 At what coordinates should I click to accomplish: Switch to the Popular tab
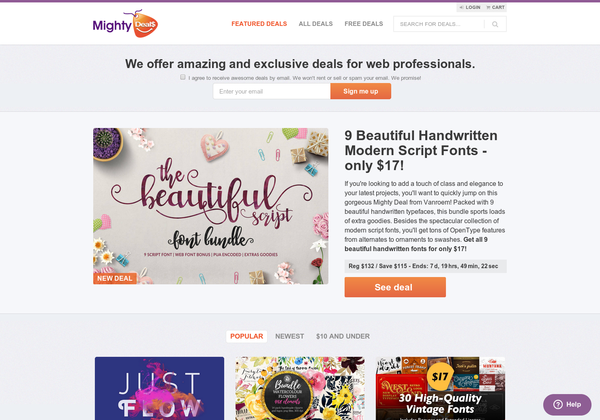pos(246,336)
